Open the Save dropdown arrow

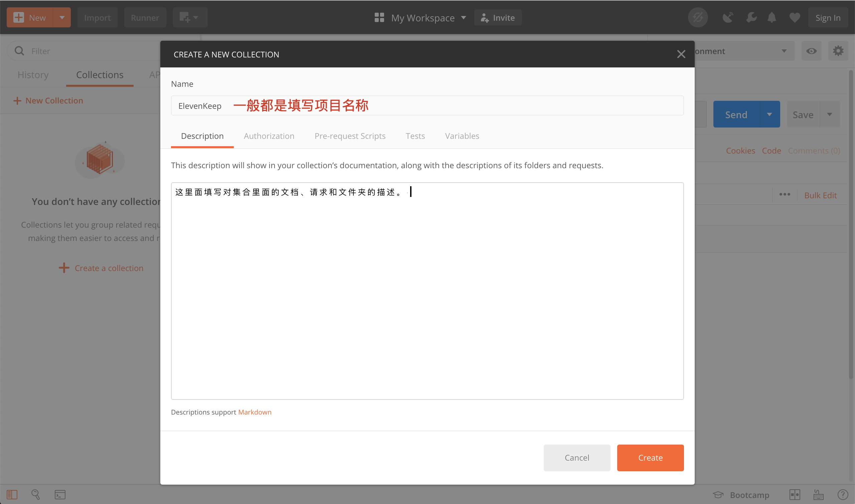coord(830,114)
